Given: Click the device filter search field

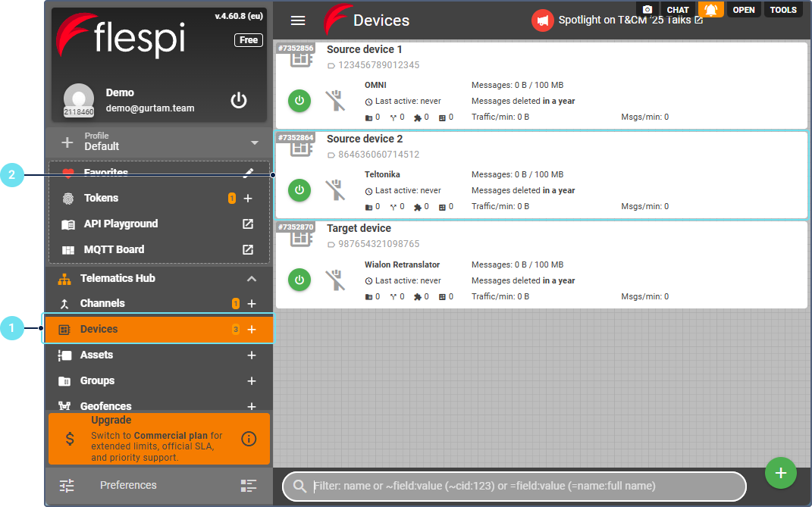Looking at the screenshot, I should pyautogui.click(x=523, y=486).
